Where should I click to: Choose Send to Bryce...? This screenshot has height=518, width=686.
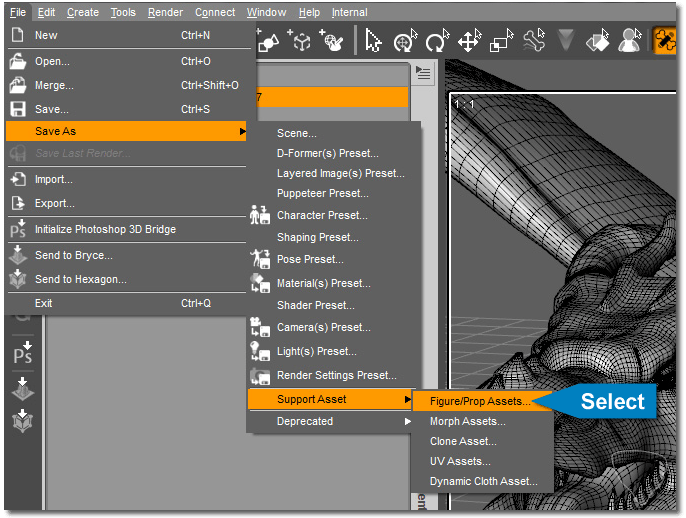coord(126,255)
